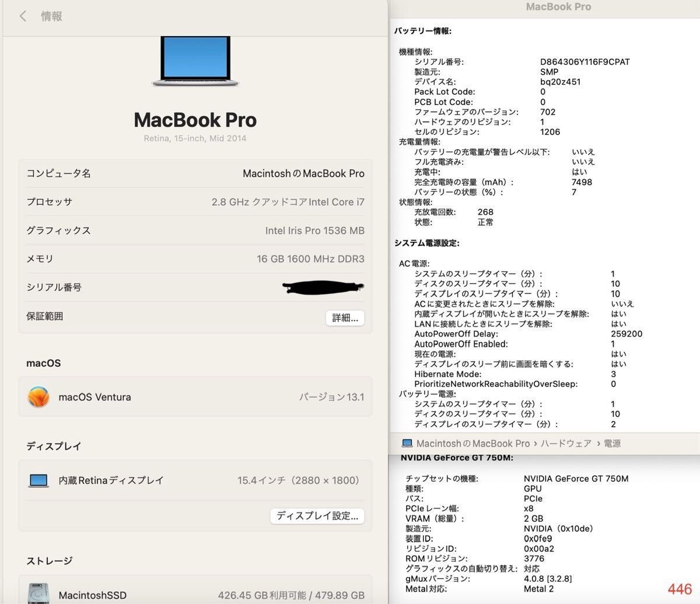The image size is (700, 604).
Task: Click the MacBook Pro window title
Action: pyautogui.click(x=558, y=7)
